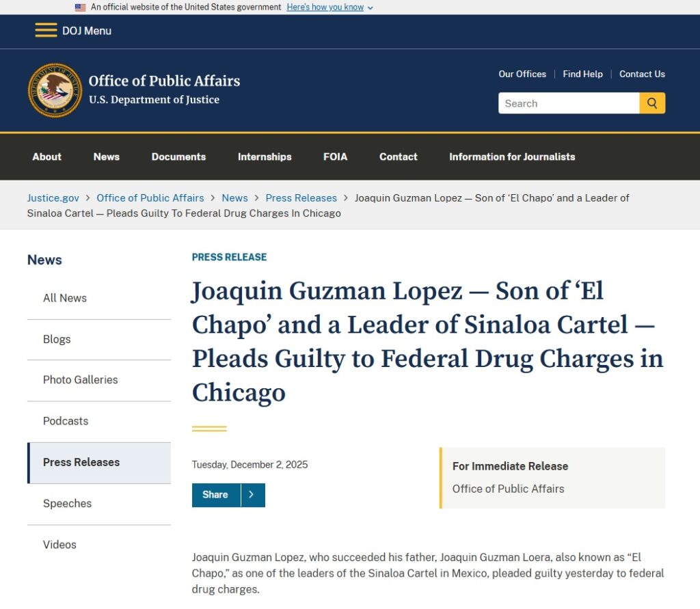Open Photo Galleries in sidebar

click(x=98, y=380)
